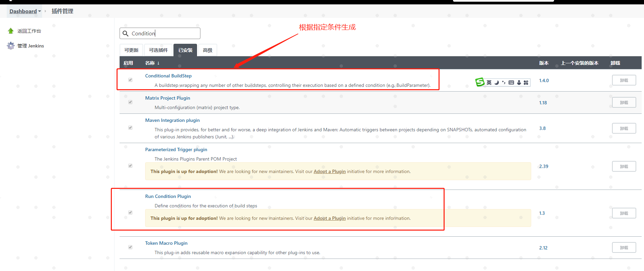Click Adopt a Plugin link under Run Condition

[330, 218]
